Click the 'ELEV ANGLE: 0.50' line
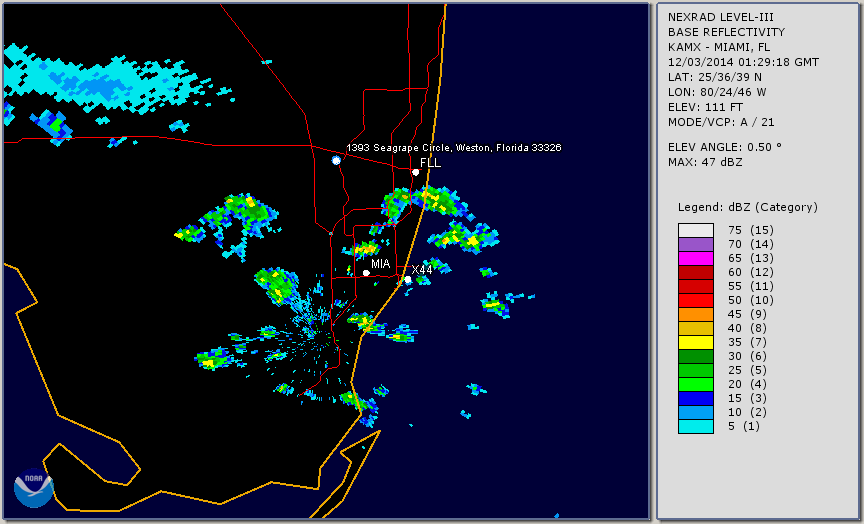Screen dimensions: 864x524 (725, 147)
